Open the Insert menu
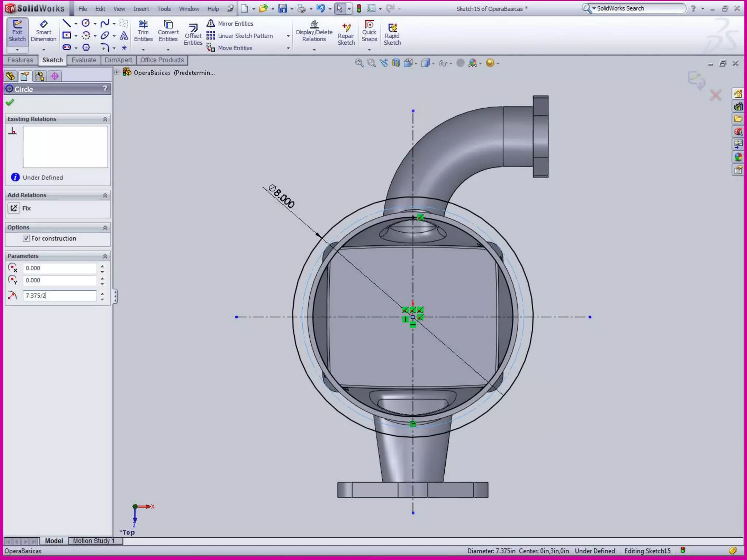This screenshot has width=747, height=560. [141, 9]
